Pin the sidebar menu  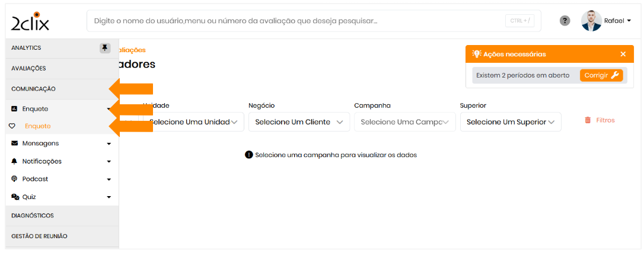coord(105,48)
